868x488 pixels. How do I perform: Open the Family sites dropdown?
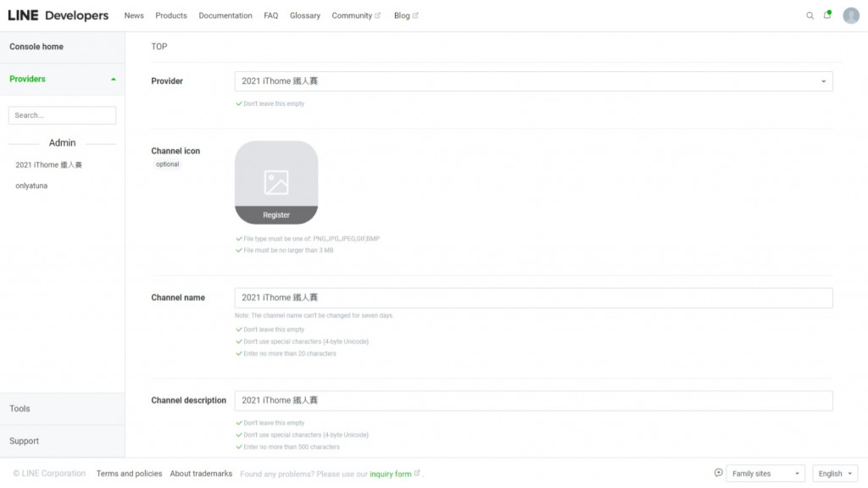765,474
